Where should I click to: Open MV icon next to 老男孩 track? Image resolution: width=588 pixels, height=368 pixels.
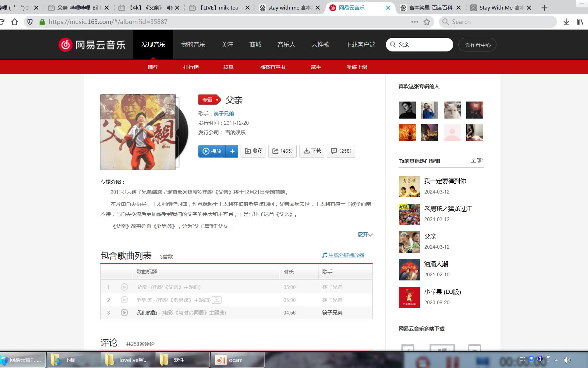pyautogui.click(x=216, y=300)
